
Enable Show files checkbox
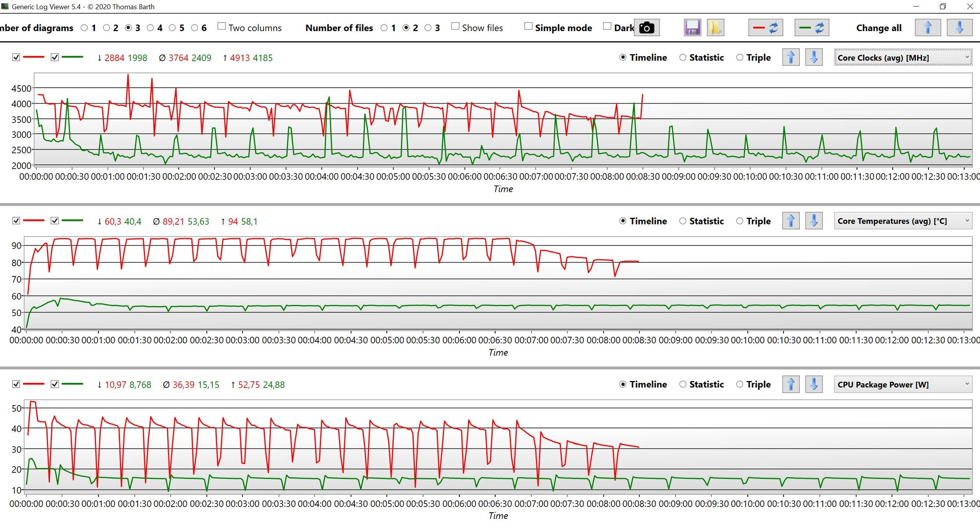click(x=455, y=27)
